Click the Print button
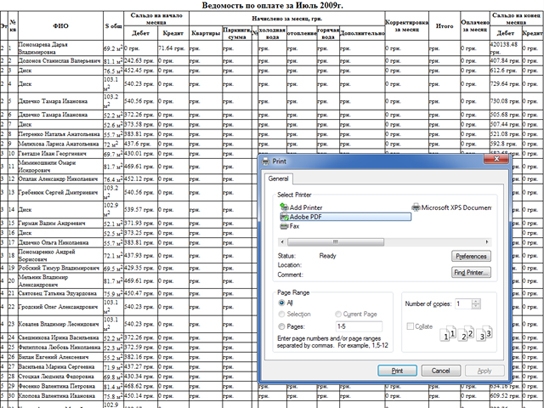544x408 pixels. [x=397, y=371]
